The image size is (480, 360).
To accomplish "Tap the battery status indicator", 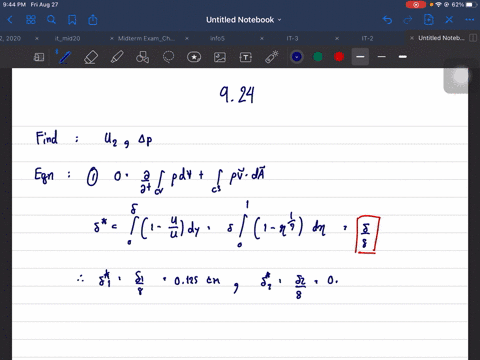I will point(471,5).
